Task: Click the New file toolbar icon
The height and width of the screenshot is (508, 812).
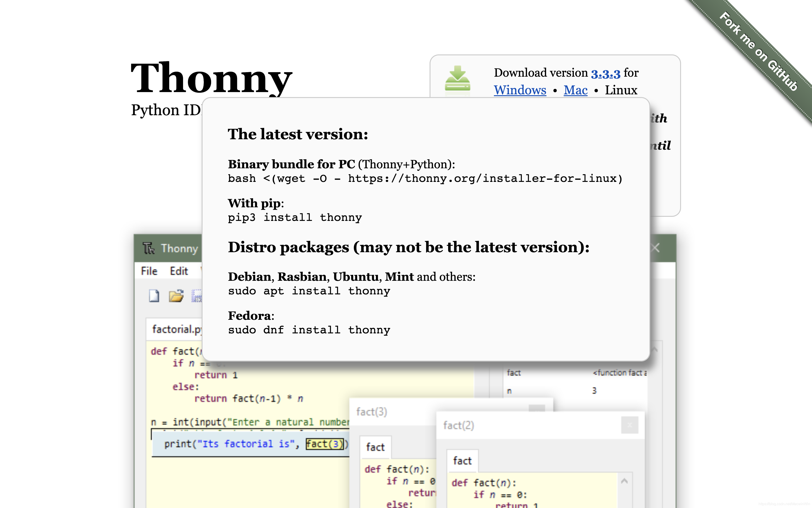Action: pyautogui.click(x=154, y=296)
